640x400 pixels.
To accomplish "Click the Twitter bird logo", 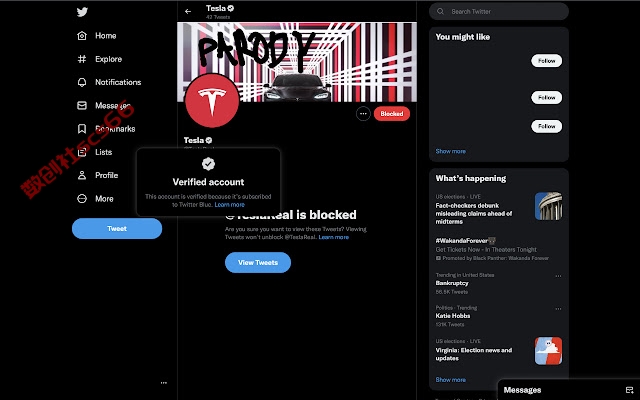I will tap(82, 12).
